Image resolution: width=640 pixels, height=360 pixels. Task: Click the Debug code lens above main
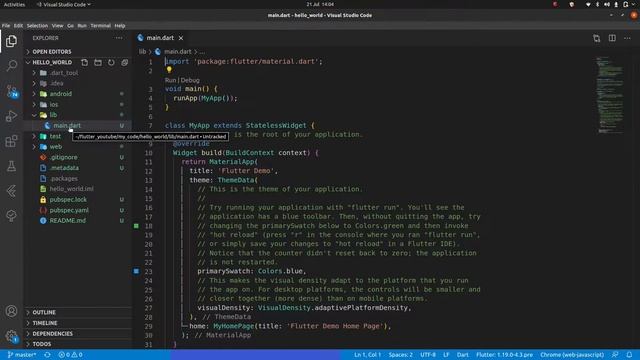[x=190, y=80]
